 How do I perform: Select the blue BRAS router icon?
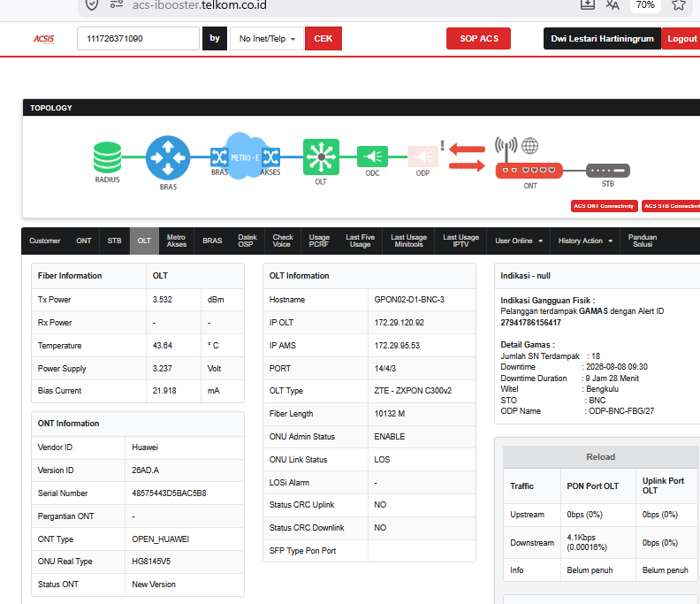pyautogui.click(x=168, y=157)
